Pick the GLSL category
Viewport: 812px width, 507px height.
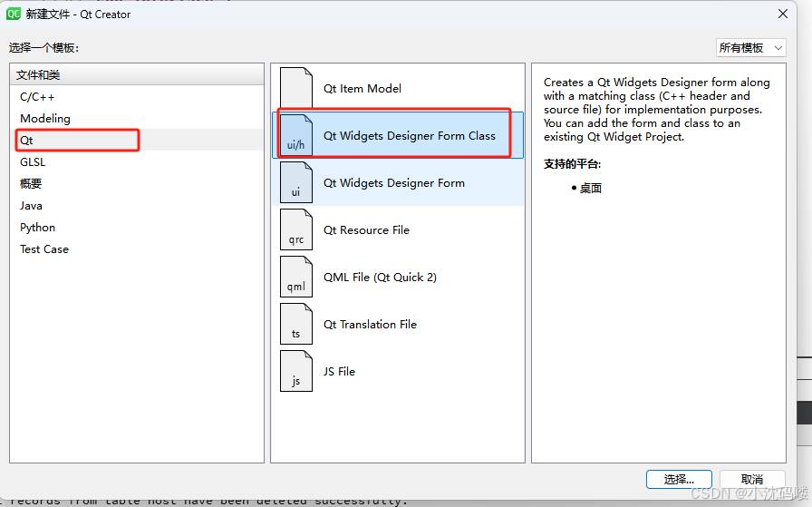point(33,161)
